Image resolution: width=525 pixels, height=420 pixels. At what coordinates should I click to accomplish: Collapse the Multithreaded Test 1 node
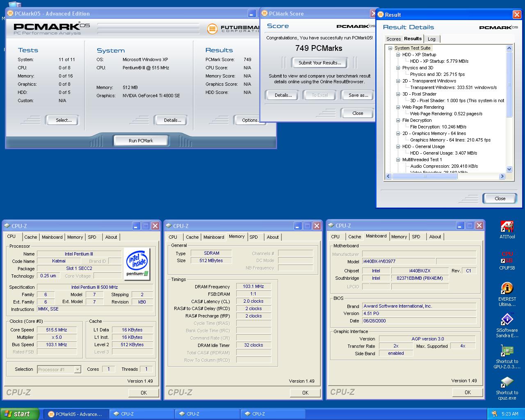(x=398, y=160)
